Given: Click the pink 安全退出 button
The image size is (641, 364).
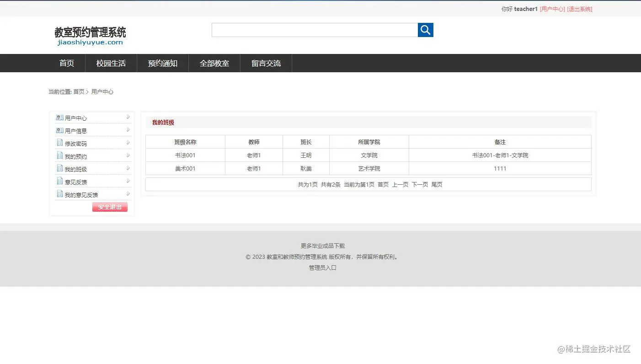Looking at the screenshot, I should 110,207.
